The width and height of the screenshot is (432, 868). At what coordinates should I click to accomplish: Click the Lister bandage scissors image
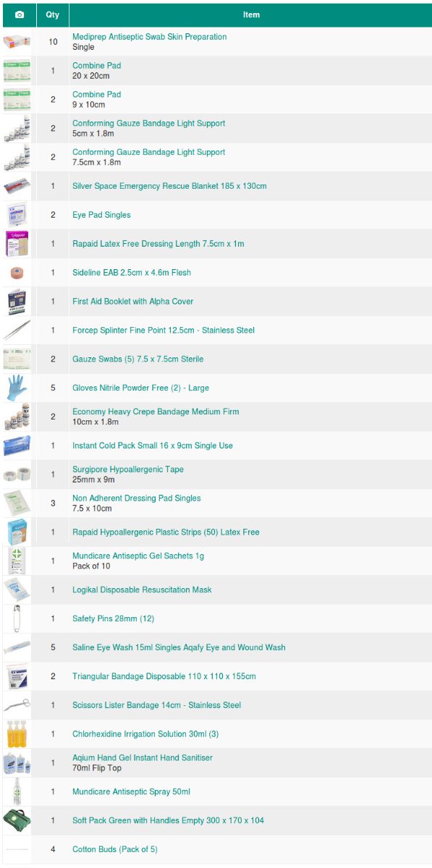[17, 705]
